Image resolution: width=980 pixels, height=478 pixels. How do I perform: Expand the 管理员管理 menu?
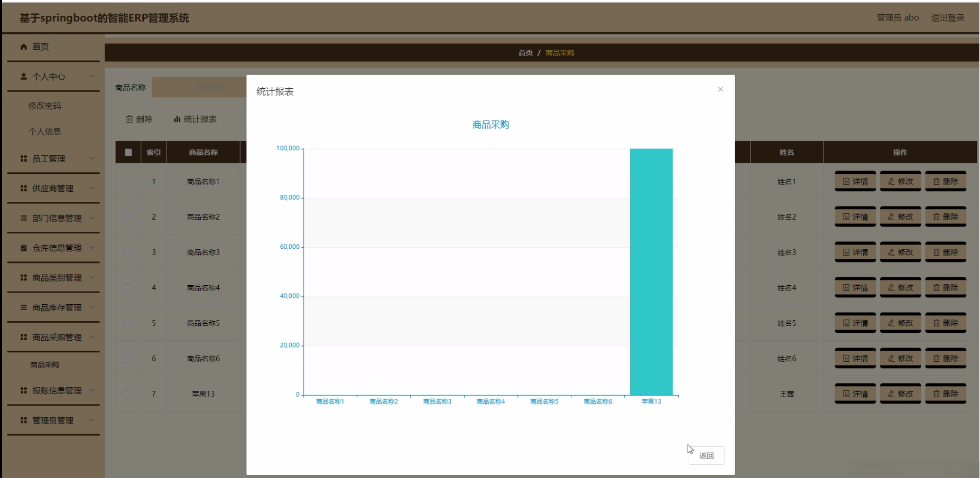[93, 420]
